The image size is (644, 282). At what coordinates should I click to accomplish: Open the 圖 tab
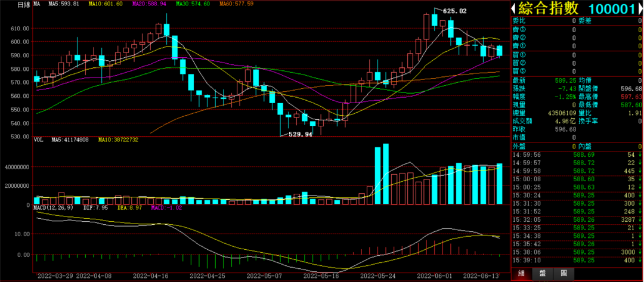[563, 274]
